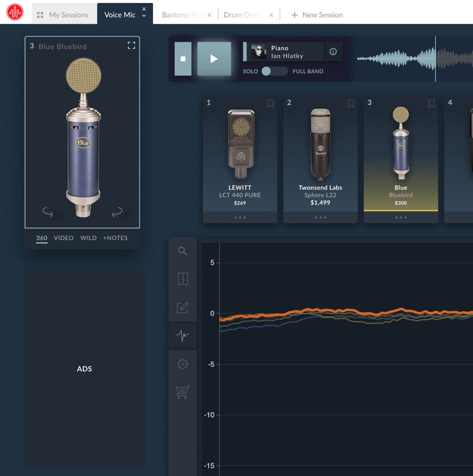Bookmark the LEWITT LCT 440 PURE mic

pyautogui.click(x=270, y=104)
